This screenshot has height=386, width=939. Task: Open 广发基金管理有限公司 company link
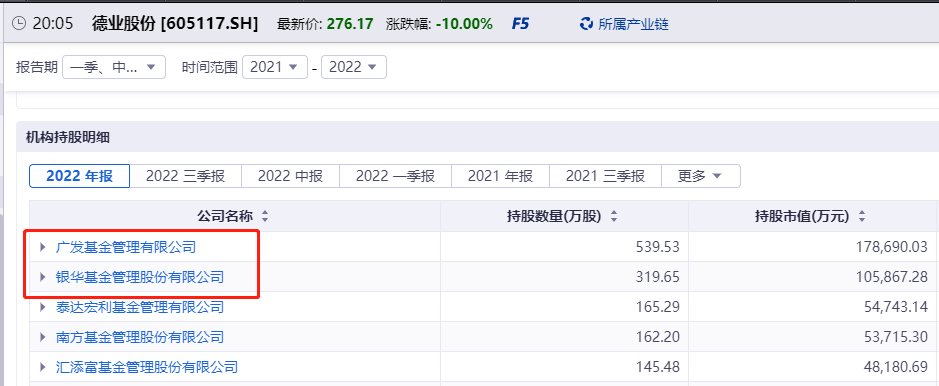pyautogui.click(x=126, y=247)
